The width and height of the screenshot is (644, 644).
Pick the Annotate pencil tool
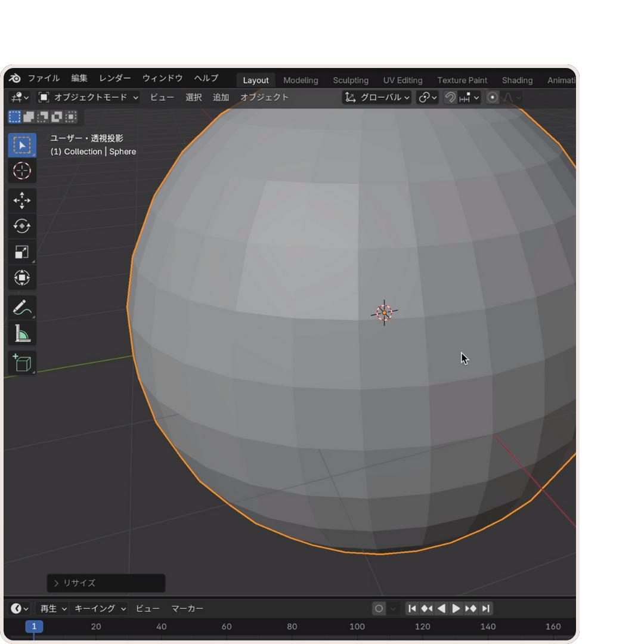[x=22, y=308]
